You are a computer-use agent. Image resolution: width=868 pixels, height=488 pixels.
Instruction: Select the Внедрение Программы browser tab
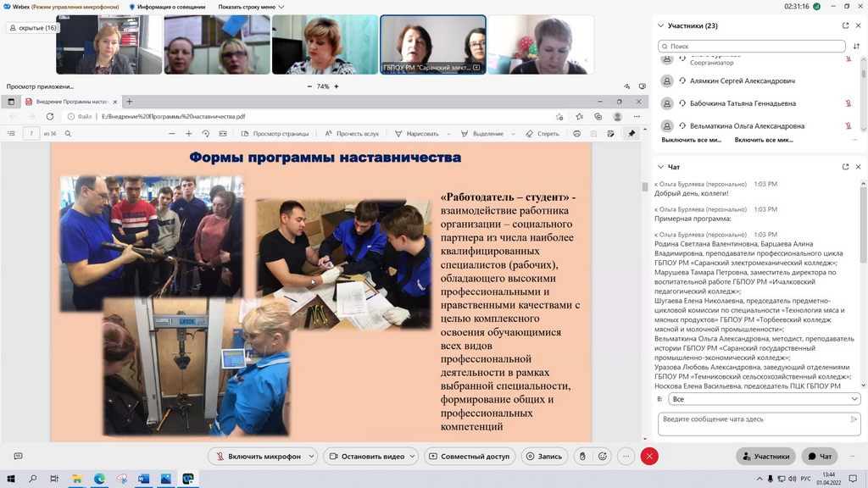[x=71, y=102]
